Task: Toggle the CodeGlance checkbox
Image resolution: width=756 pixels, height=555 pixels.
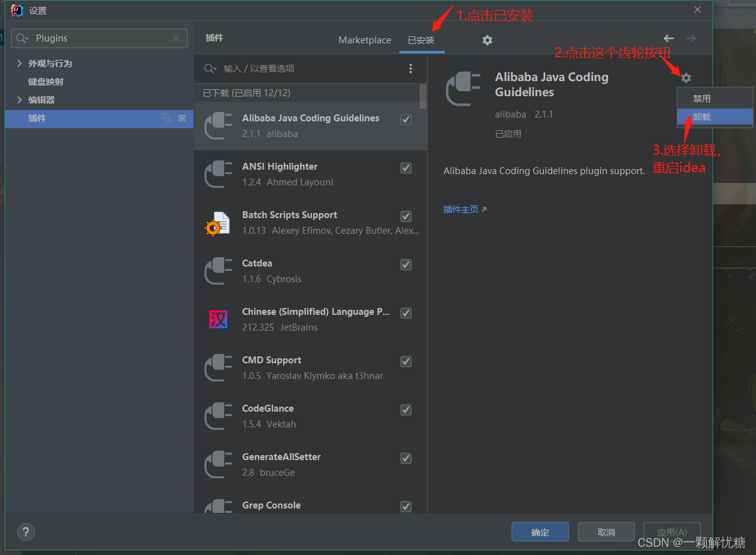Action: (406, 410)
